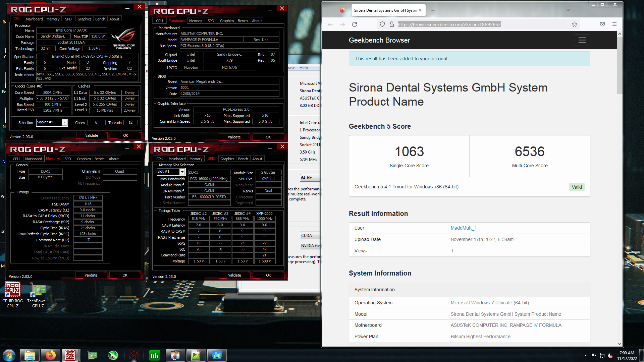
Task: Click OK in SPD window
Action: click(x=268, y=275)
